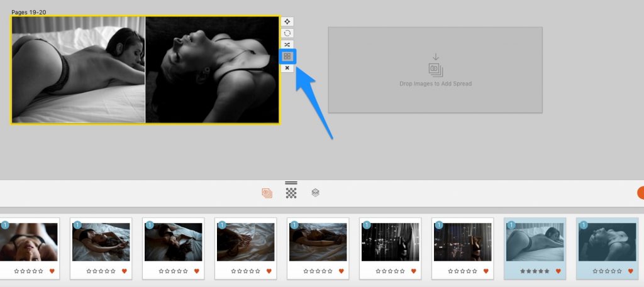Click the move spread four-arrow icon
The width and height of the screenshot is (644, 287).
pyautogui.click(x=287, y=22)
